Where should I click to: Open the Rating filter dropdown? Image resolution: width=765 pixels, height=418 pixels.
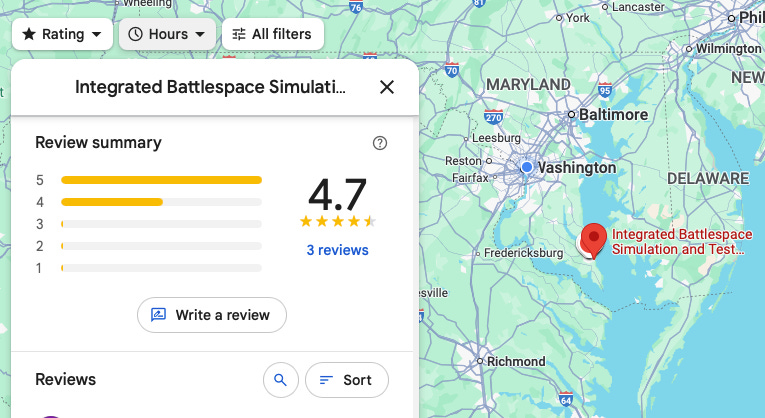pos(62,34)
